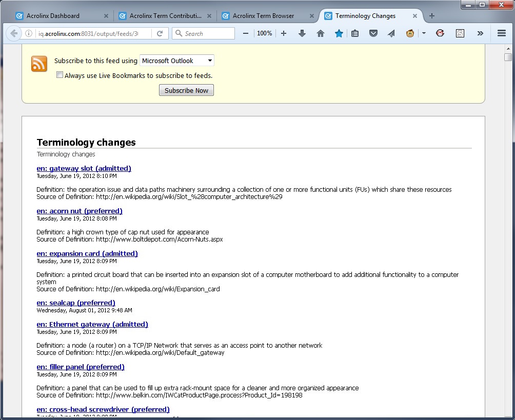Open the 'en: filler panel (preferred)' link
Viewport: 515px width, 420px height.
click(x=81, y=367)
